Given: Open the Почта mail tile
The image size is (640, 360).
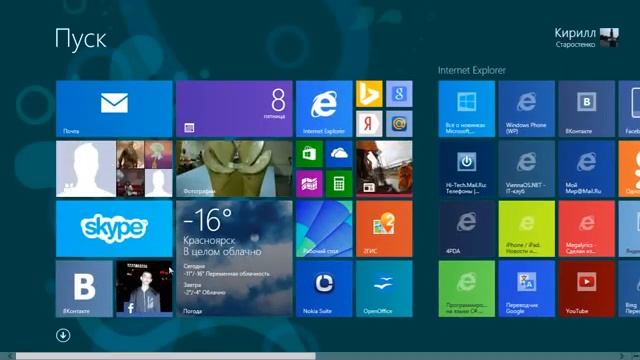Looking at the screenshot, I should pos(114,109).
